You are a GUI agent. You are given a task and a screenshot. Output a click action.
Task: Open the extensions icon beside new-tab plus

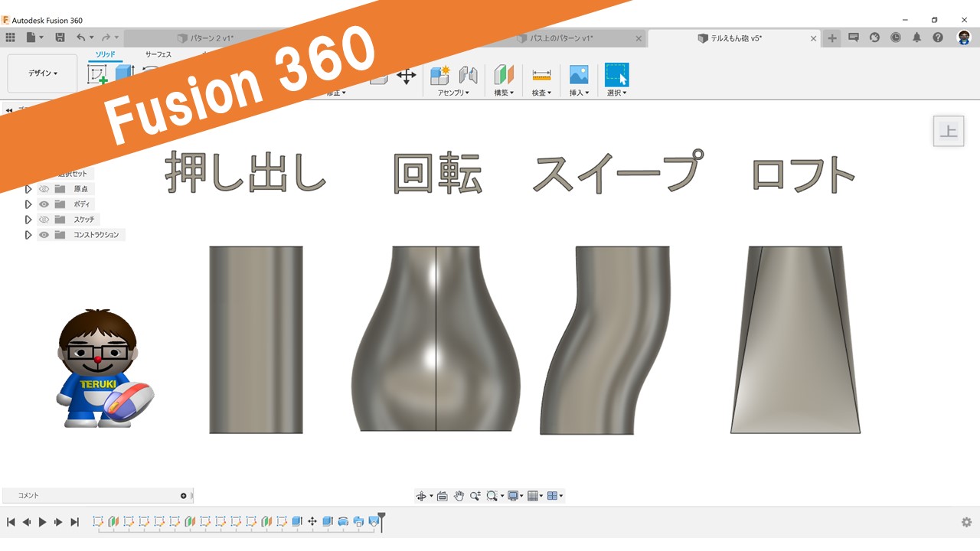(854, 37)
